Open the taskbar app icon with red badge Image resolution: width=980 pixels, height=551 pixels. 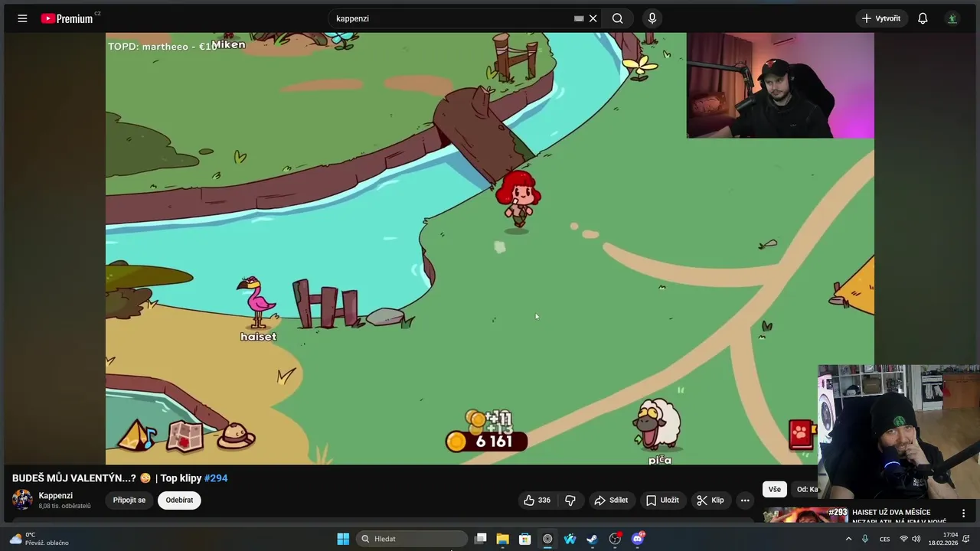[615, 539]
